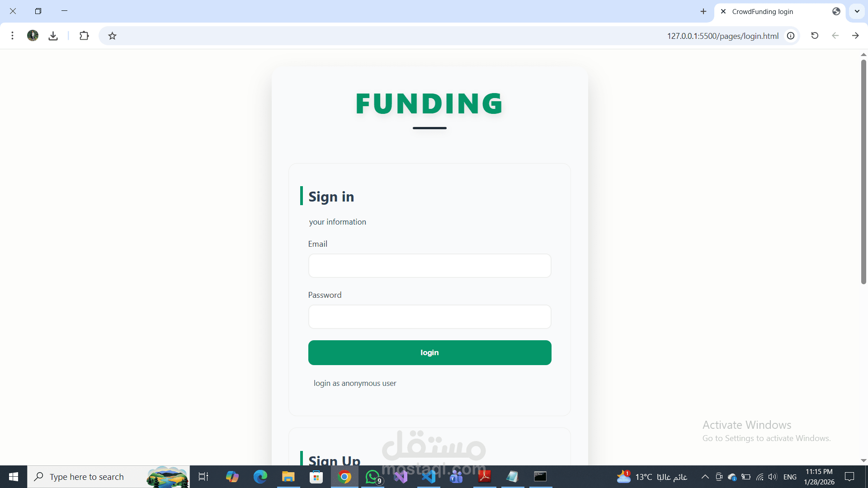The height and width of the screenshot is (488, 868).
Task: Click the page vertical scrollbar thumb
Action: pyautogui.click(x=863, y=172)
